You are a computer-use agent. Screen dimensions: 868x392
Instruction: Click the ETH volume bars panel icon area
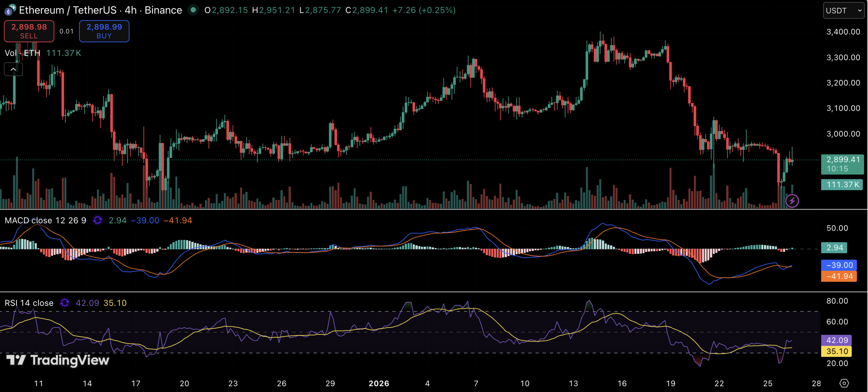(22, 53)
